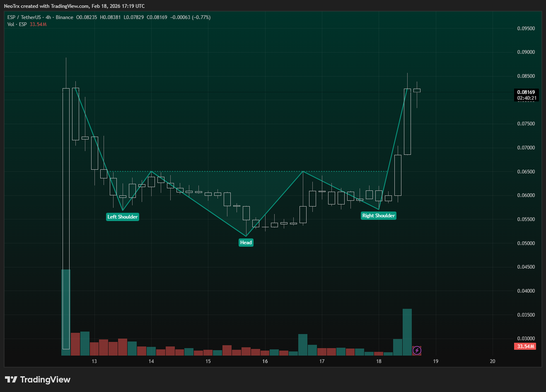
Task: Click the current price tag 0.08169
Action: [526, 92]
